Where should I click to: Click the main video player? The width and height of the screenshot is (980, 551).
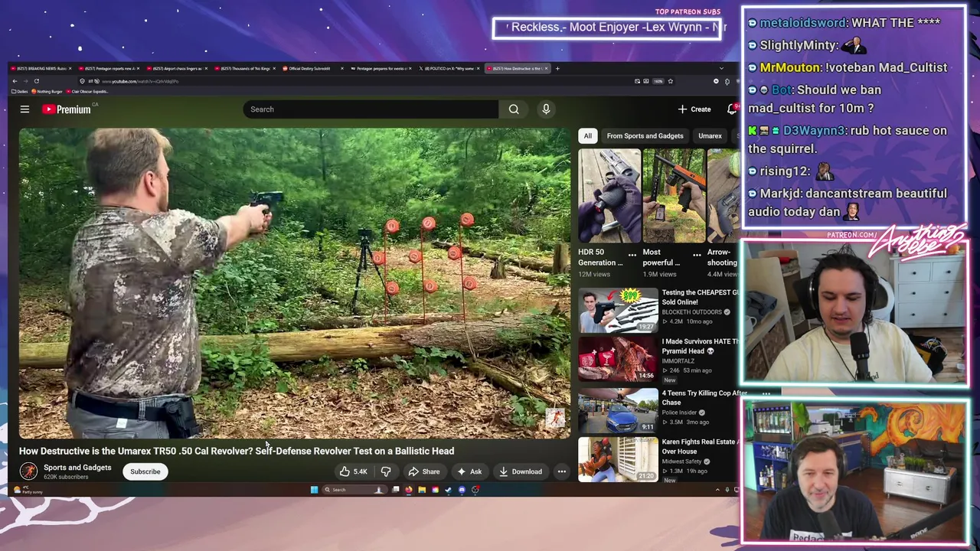295,283
